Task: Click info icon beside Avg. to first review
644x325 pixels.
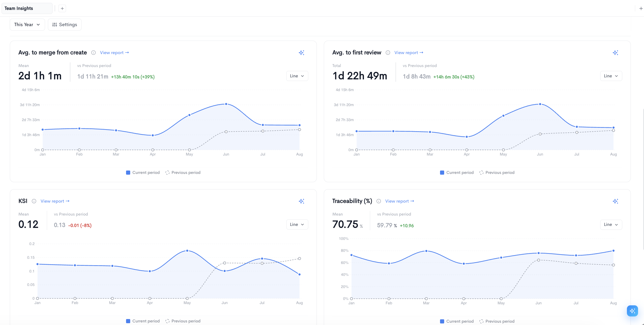Action: pyautogui.click(x=388, y=53)
